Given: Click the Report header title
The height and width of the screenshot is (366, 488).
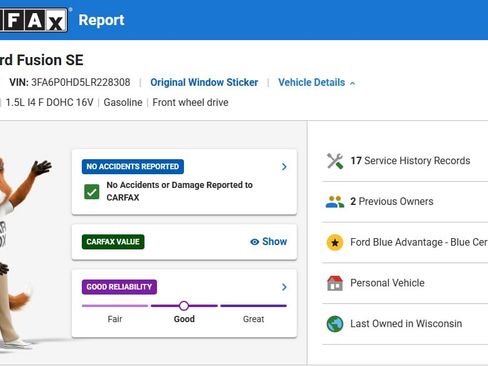Looking at the screenshot, I should click(x=101, y=20).
